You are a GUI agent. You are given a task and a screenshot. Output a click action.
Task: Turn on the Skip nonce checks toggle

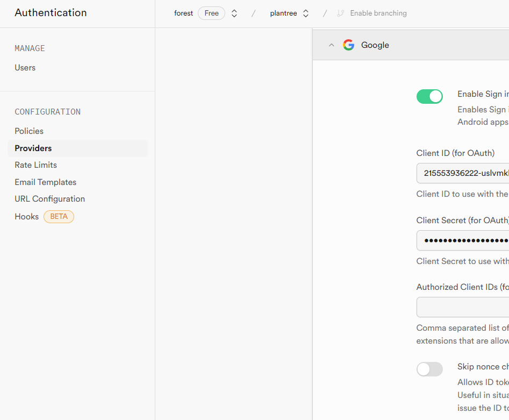click(429, 369)
